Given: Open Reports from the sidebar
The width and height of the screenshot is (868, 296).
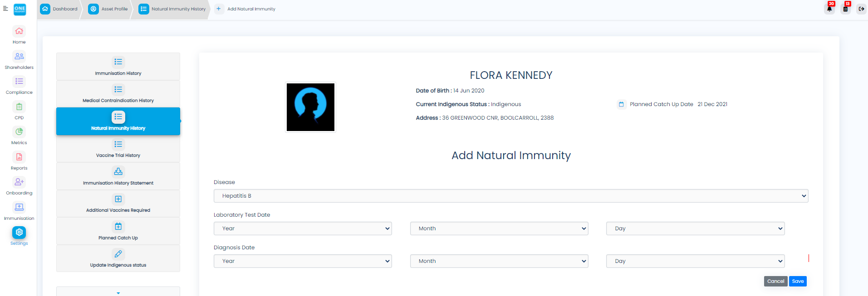Looking at the screenshot, I should click(x=19, y=161).
